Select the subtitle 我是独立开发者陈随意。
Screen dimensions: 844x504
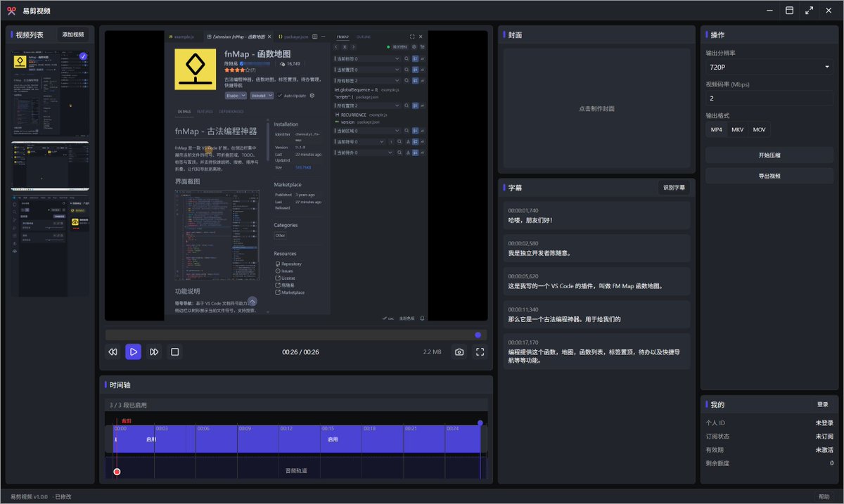(596, 248)
